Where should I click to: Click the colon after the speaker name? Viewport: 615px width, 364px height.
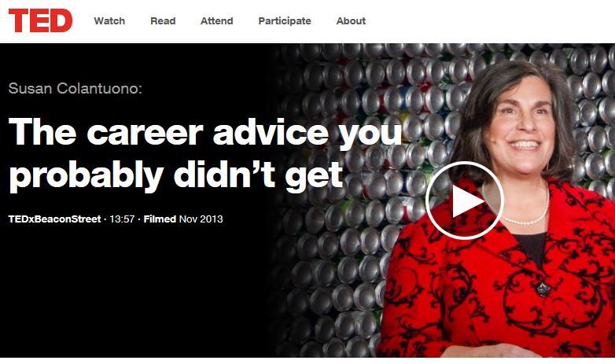(140, 89)
